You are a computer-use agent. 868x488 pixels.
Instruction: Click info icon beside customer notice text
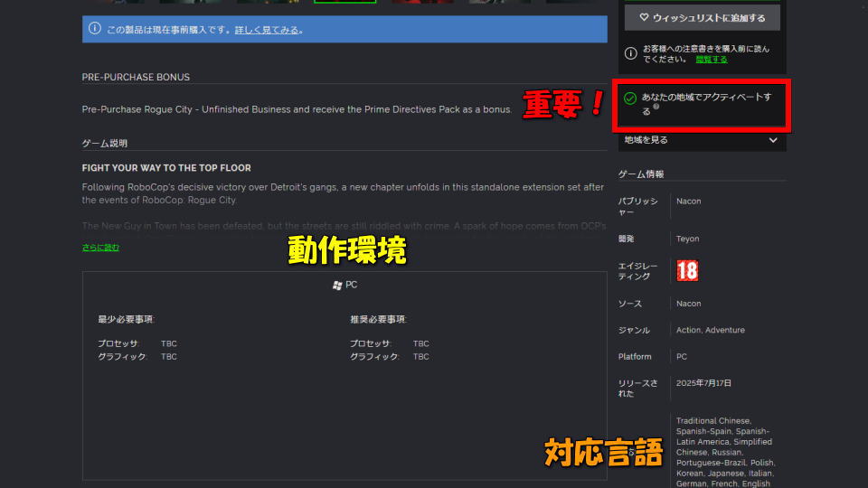tap(630, 53)
